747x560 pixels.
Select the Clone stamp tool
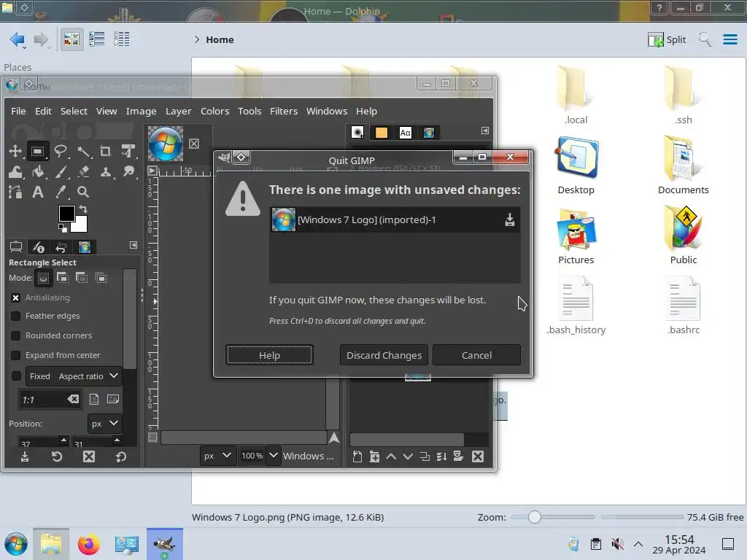(x=105, y=172)
